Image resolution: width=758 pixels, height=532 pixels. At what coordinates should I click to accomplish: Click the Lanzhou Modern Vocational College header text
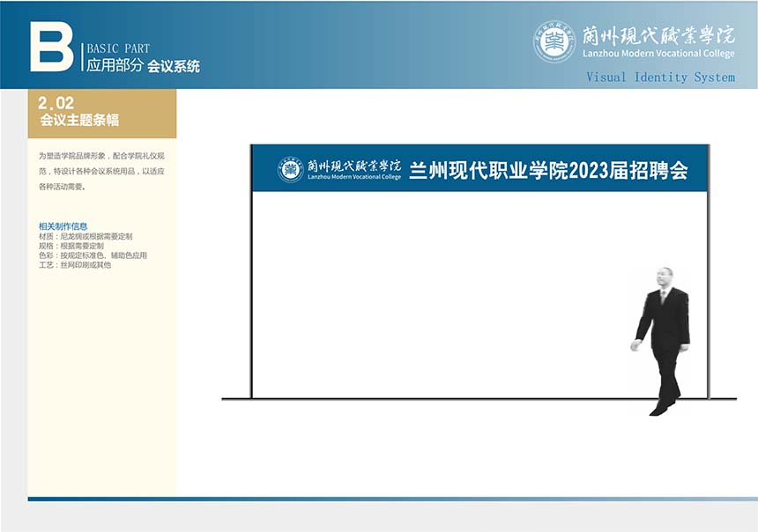click(658, 55)
